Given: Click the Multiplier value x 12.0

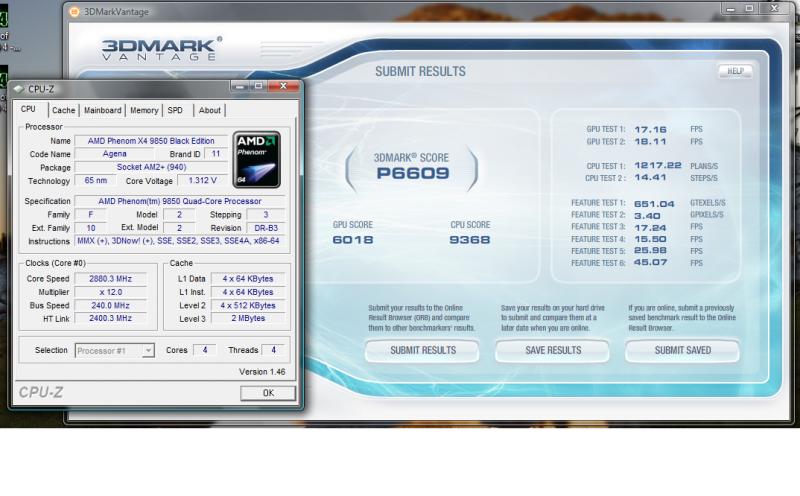Looking at the screenshot, I should [110, 292].
